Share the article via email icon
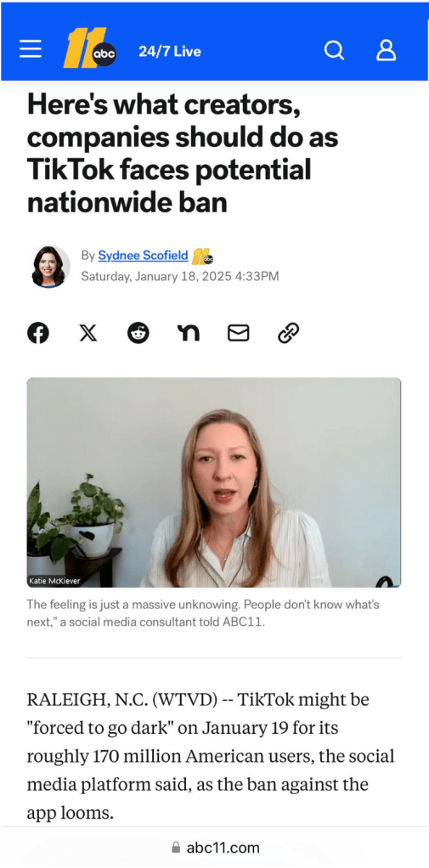This screenshot has height=868, width=429. click(x=239, y=333)
